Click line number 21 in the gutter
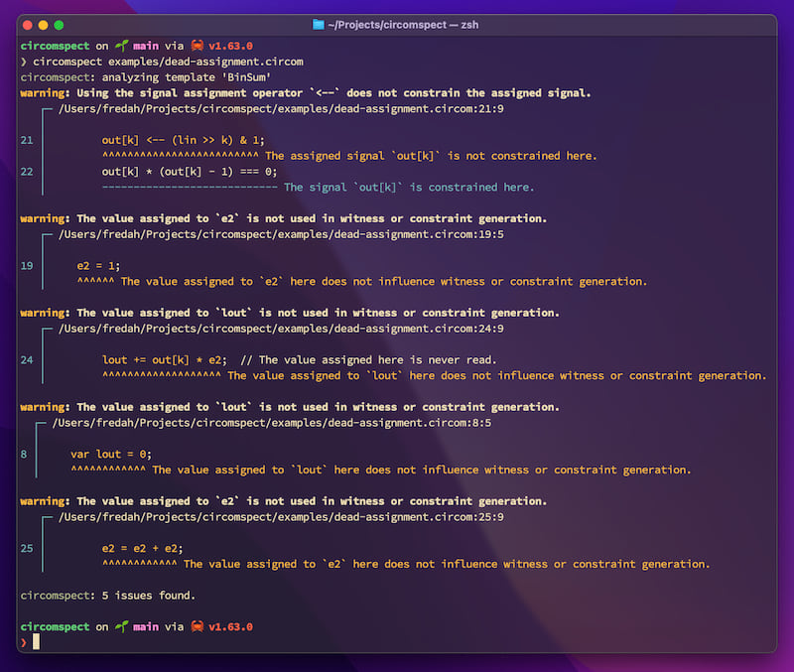Image resolution: width=794 pixels, height=672 pixels. coord(27,140)
